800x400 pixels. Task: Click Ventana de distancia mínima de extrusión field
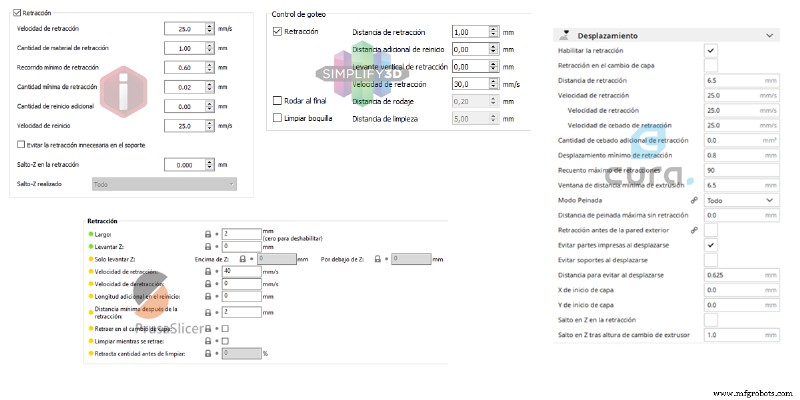tap(742, 185)
